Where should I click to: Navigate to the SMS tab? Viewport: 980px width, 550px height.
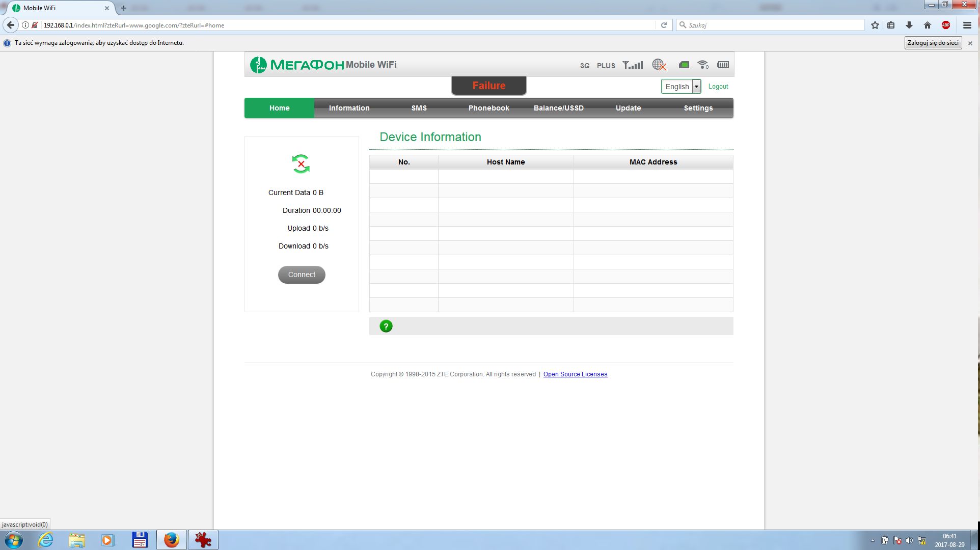(419, 108)
